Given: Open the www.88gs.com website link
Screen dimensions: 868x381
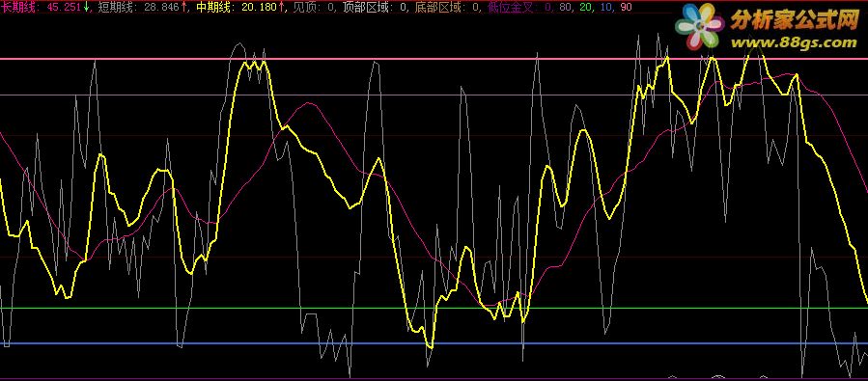Looking at the screenshot, I should click(794, 42).
